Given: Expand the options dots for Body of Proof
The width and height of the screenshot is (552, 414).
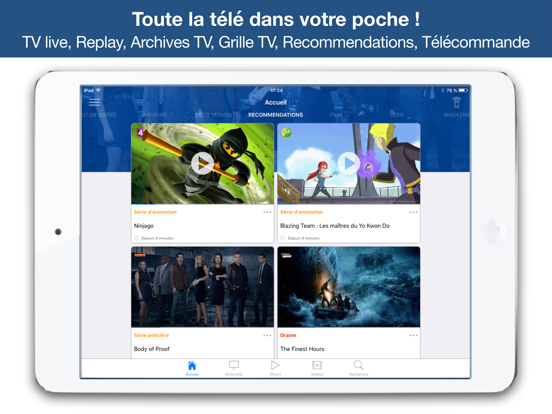Looking at the screenshot, I should point(267,335).
